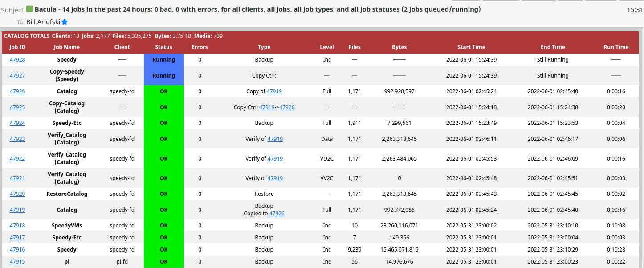Open job ID 47916 link
The height and width of the screenshot is (268, 644).
click(17, 250)
